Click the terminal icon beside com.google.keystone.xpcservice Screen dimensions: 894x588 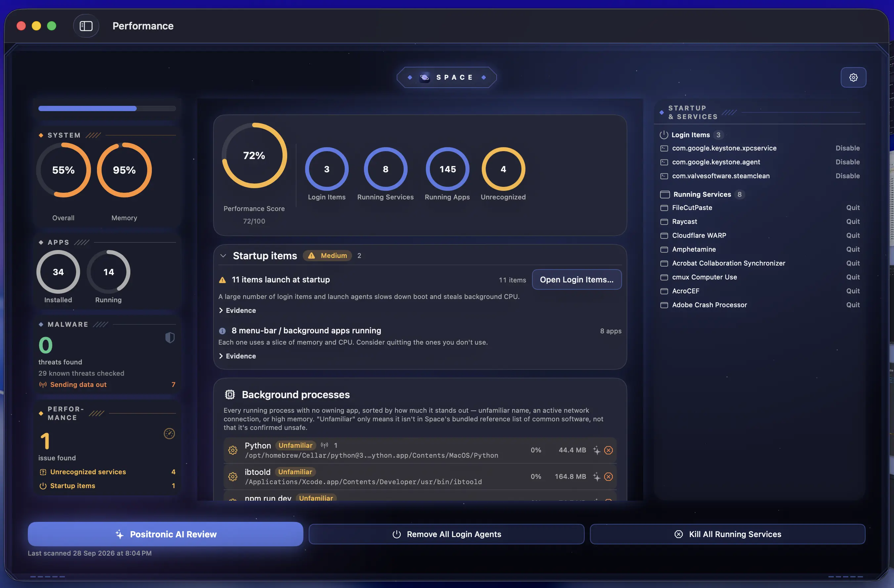[664, 148]
